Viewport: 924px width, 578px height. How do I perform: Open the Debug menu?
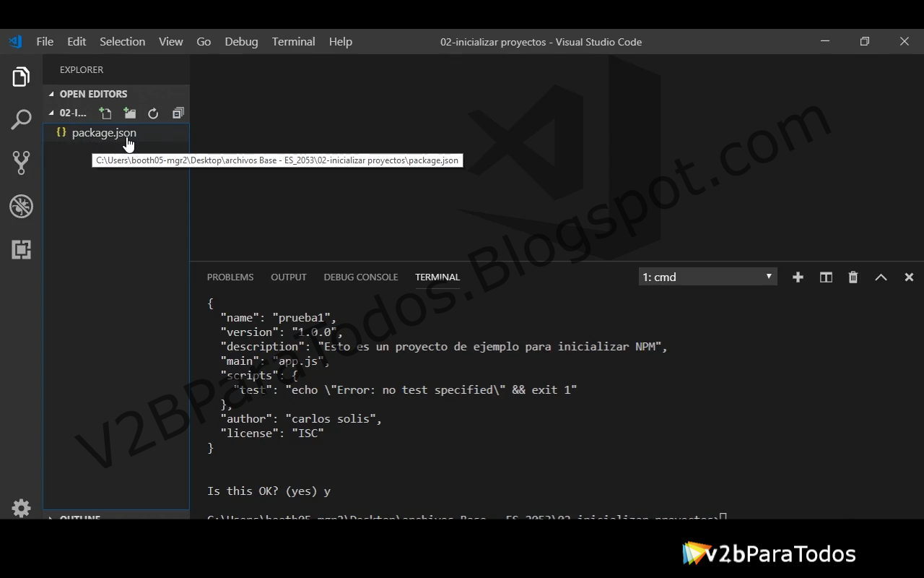click(241, 41)
